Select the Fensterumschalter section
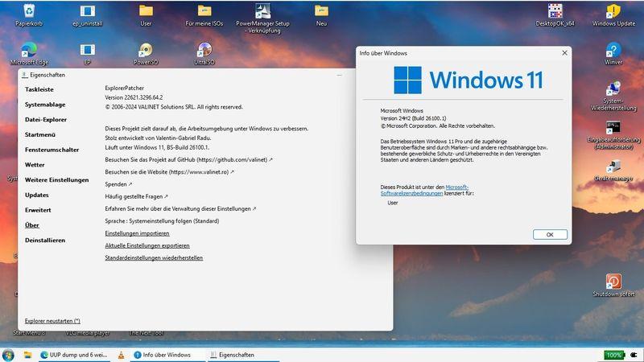 (52, 150)
